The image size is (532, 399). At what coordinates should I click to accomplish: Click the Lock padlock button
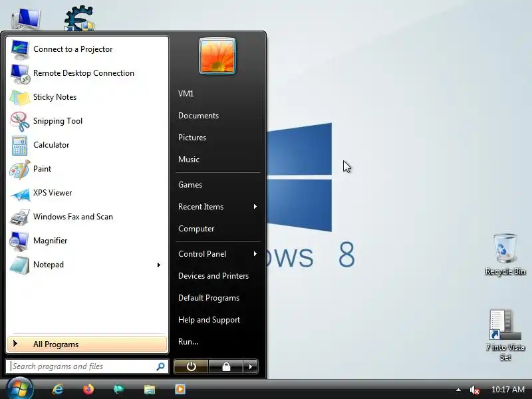(x=226, y=367)
